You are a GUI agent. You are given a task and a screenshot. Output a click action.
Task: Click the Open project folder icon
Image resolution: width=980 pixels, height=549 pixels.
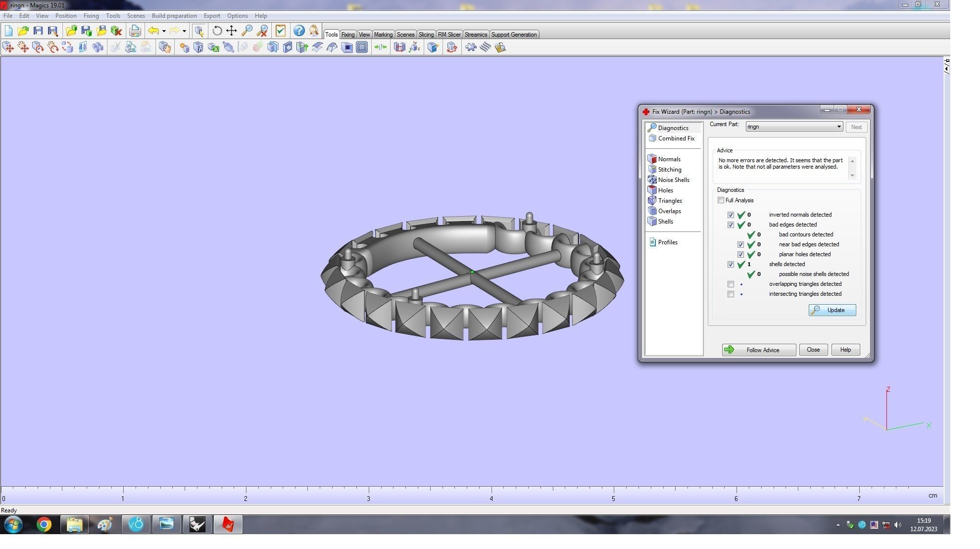[23, 31]
